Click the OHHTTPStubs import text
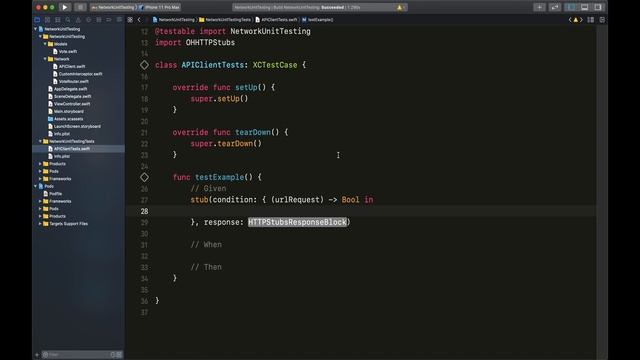 [x=210, y=42]
